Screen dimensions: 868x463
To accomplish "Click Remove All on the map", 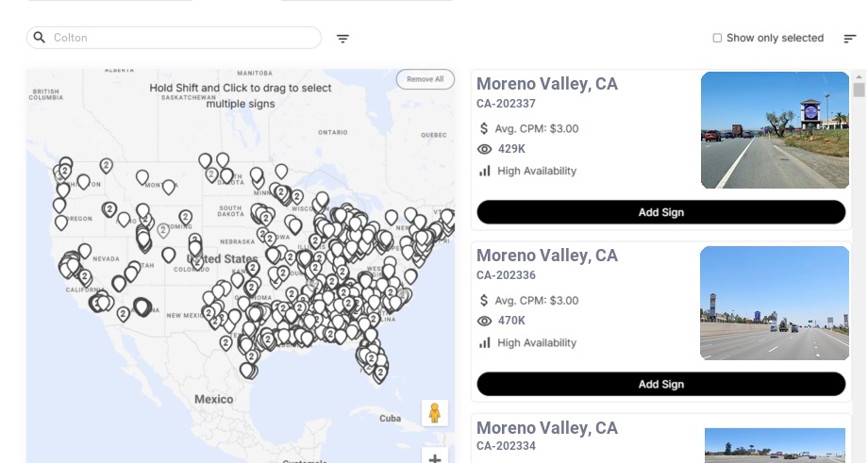I will click(425, 79).
